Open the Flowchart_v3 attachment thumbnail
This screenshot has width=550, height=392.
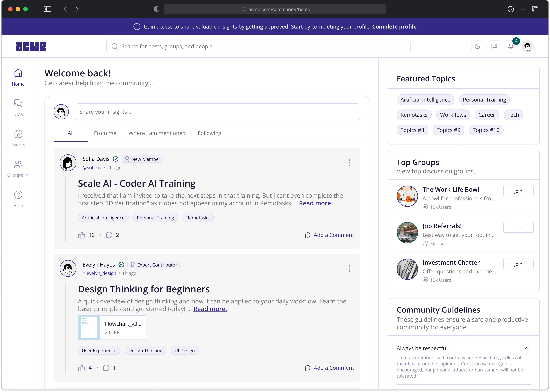click(x=89, y=327)
